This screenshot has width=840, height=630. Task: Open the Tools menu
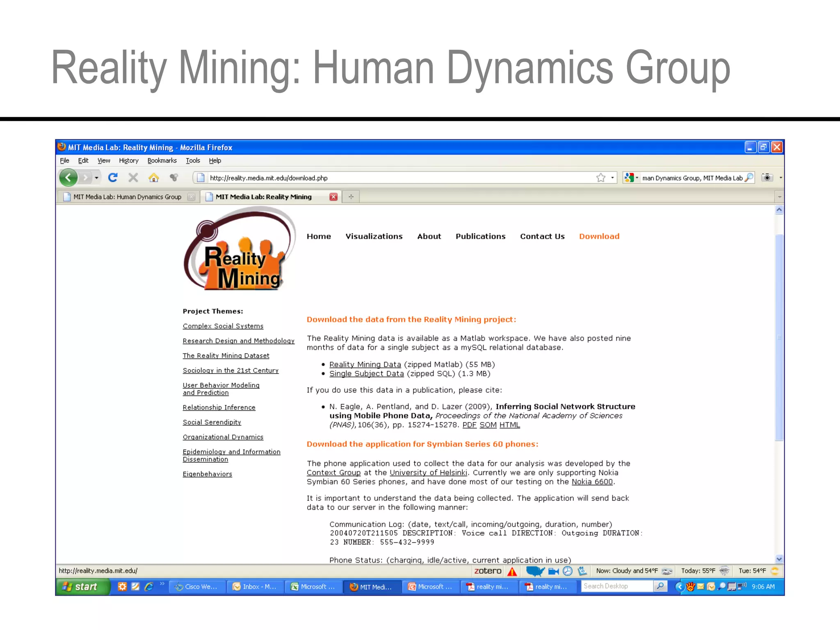click(193, 160)
